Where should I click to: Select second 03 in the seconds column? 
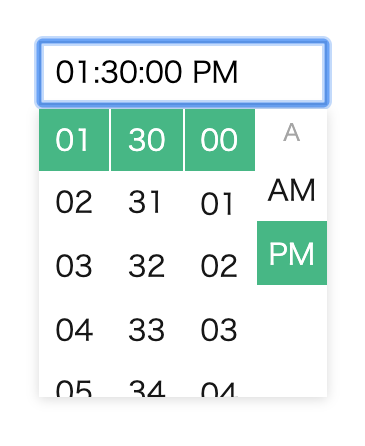[x=220, y=330]
